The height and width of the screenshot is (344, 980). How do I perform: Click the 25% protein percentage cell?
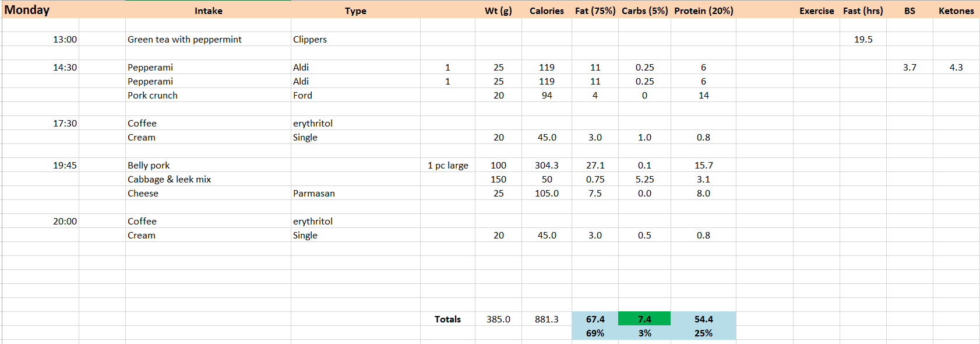pyautogui.click(x=703, y=333)
